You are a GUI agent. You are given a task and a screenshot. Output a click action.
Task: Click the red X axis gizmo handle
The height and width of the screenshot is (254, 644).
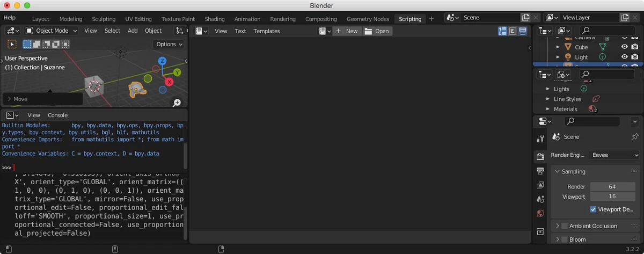tap(169, 82)
